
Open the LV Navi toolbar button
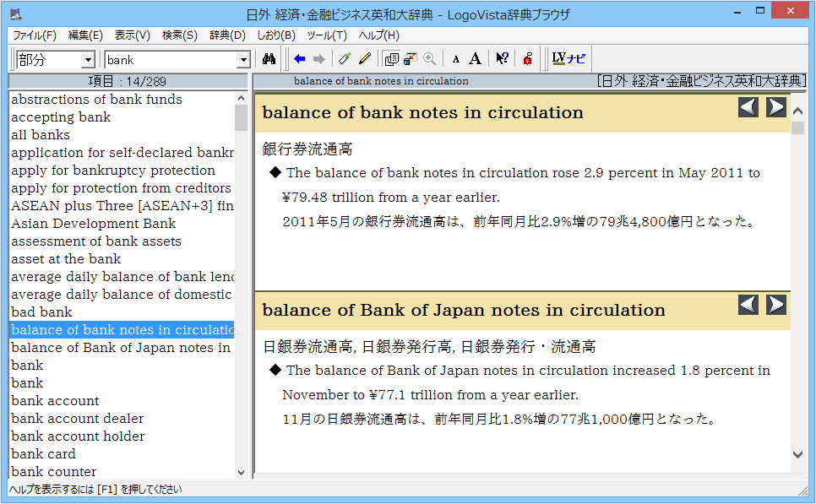pos(568,59)
